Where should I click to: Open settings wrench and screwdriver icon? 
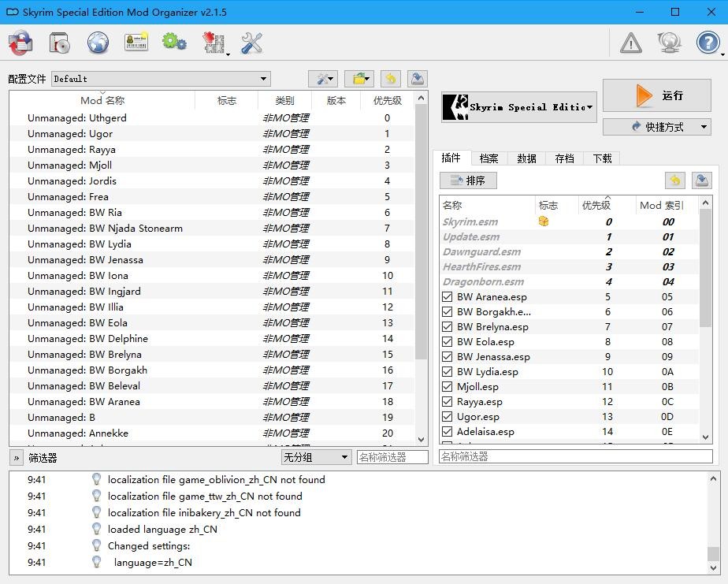pyautogui.click(x=252, y=43)
